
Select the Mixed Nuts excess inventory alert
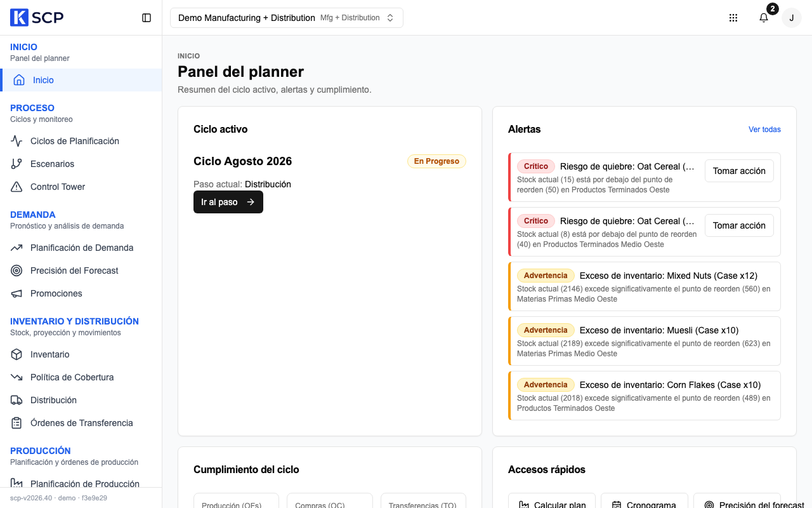[645, 286]
